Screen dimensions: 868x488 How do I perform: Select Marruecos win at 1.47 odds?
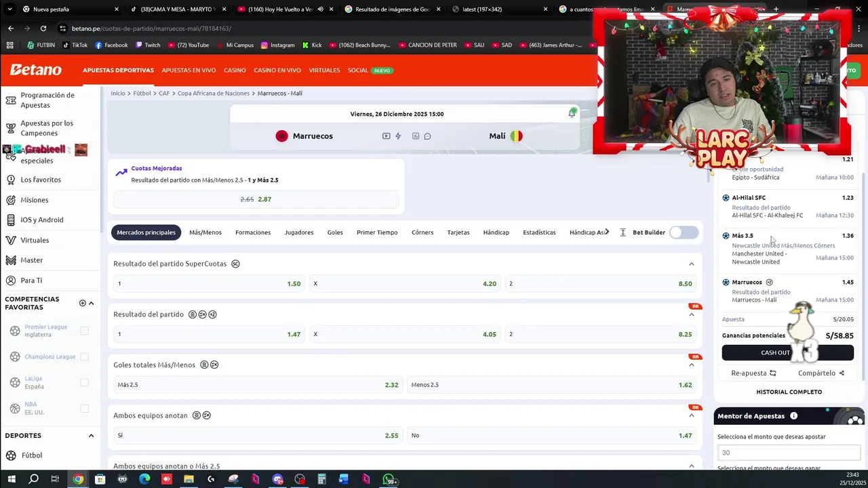pos(209,334)
